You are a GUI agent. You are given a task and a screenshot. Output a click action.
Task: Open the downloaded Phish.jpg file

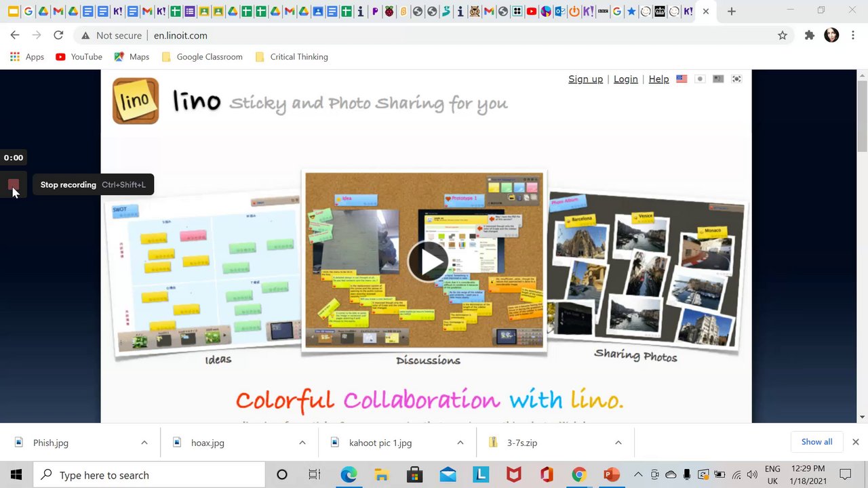[51, 443]
